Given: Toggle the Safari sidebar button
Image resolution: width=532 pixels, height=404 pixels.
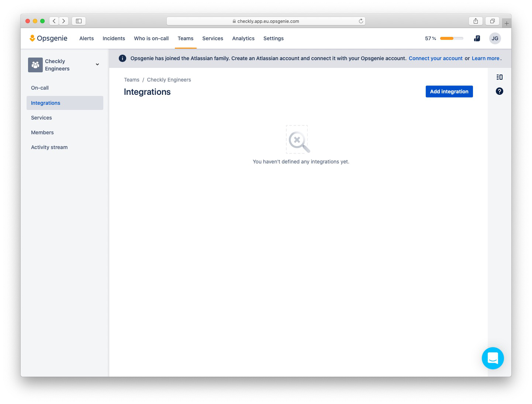Looking at the screenshot, I should (x=78, y=21).
